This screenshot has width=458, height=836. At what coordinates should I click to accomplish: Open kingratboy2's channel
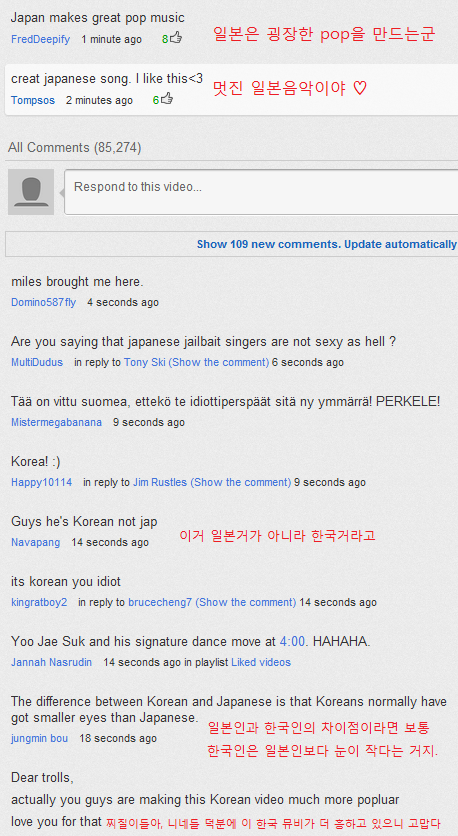click(39, 602)
